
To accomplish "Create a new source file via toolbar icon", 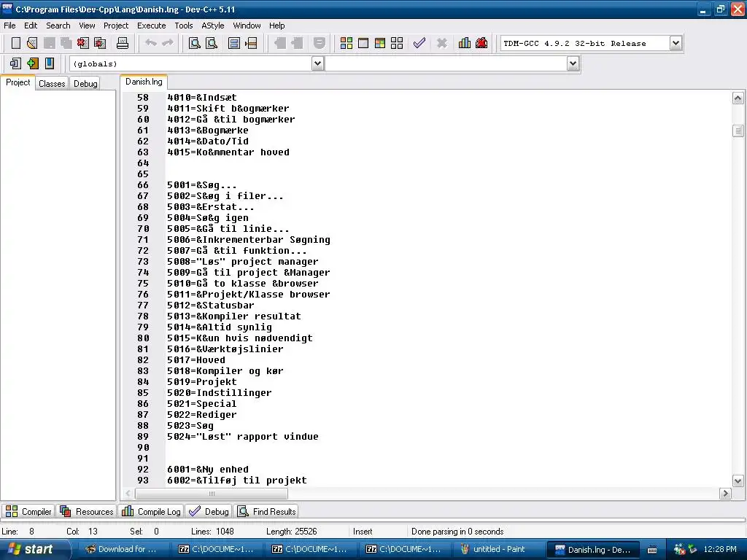I will point(16,43).
